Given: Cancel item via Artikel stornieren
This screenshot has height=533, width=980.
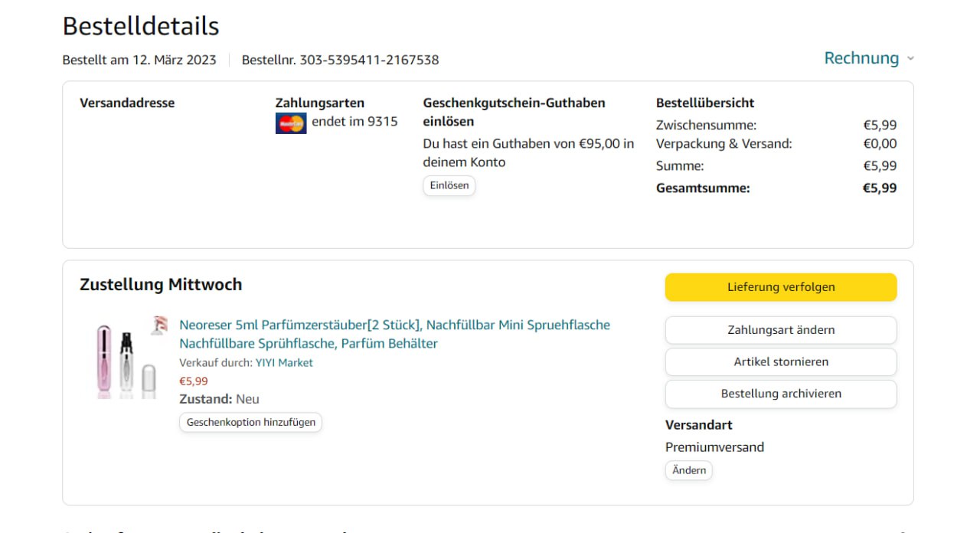Looking at the screenshot, I should [x=780, y=362].
